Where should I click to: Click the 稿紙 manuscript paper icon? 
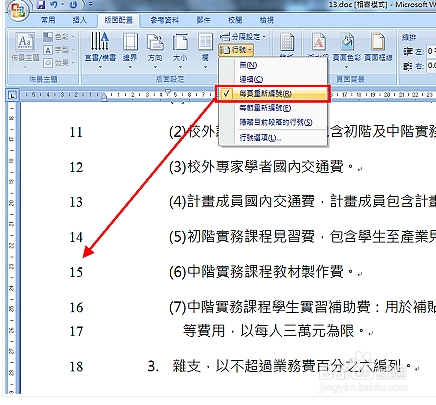[287, 42]
